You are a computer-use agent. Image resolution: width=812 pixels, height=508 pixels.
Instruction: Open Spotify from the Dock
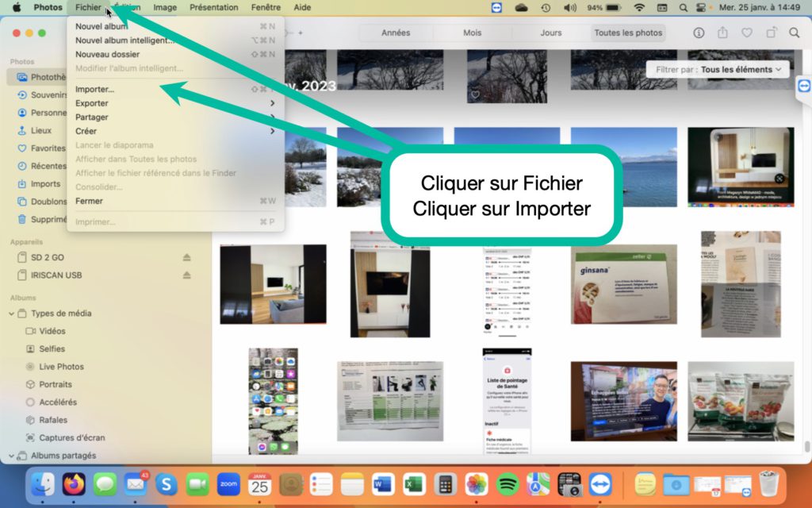[507, 483]
